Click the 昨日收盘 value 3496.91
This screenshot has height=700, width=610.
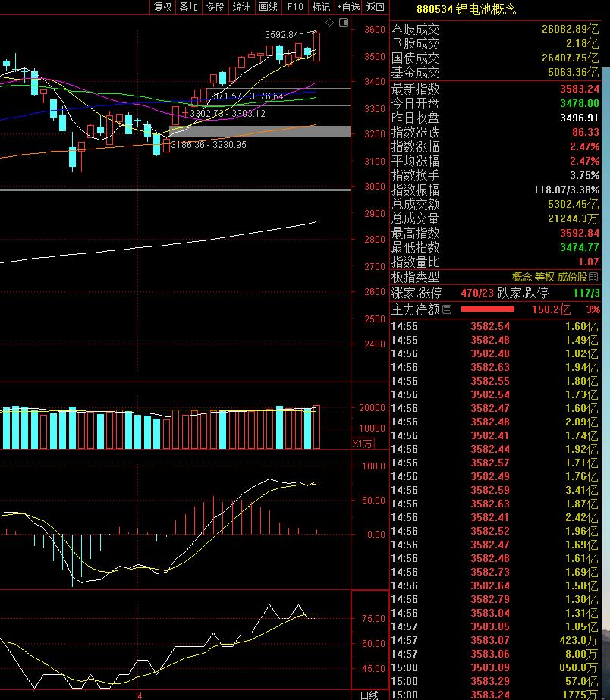[580, 118]
